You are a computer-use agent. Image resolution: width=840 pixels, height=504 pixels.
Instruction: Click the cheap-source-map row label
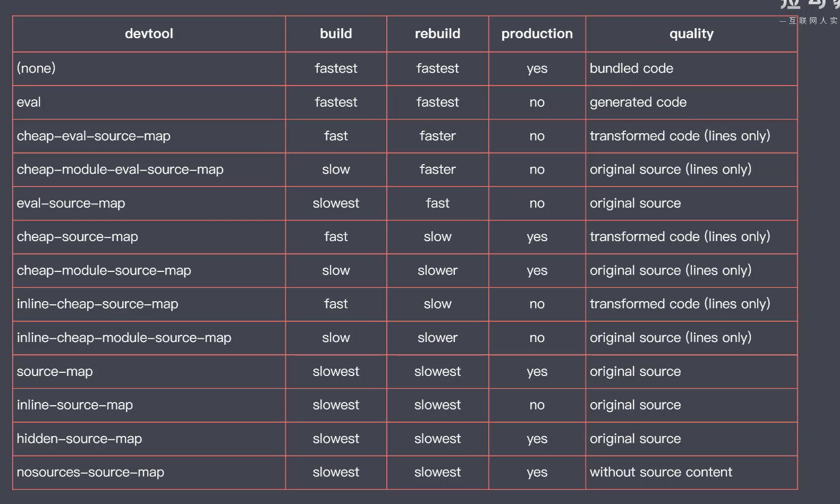(x=77, y=237)
